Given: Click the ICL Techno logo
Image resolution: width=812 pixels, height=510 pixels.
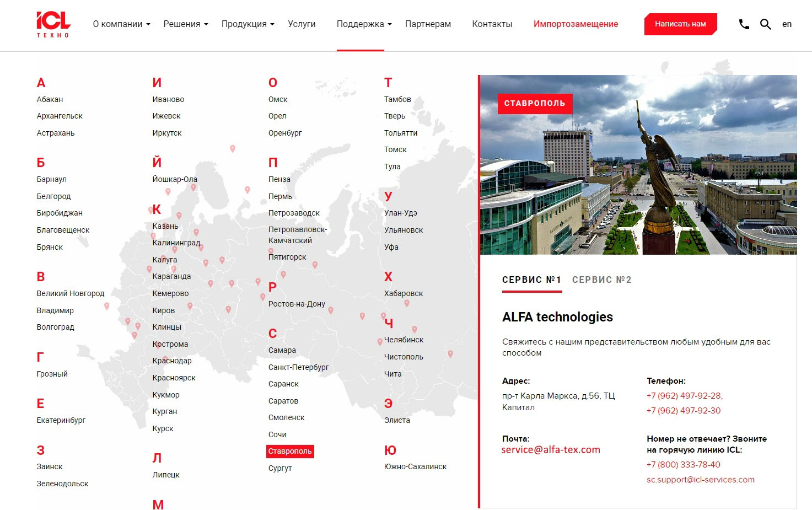Looking at the screenshot, I should point(53,24).
